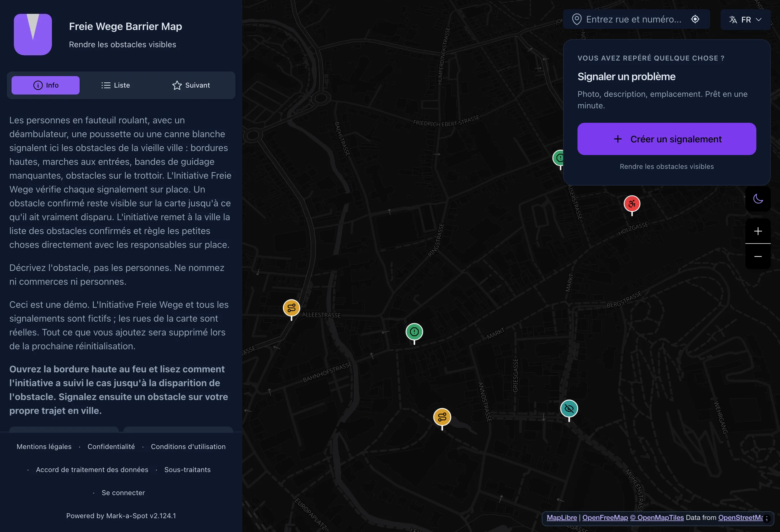
Task: Click the Freie Wege Barrier Map title
Action: point(125,27)
